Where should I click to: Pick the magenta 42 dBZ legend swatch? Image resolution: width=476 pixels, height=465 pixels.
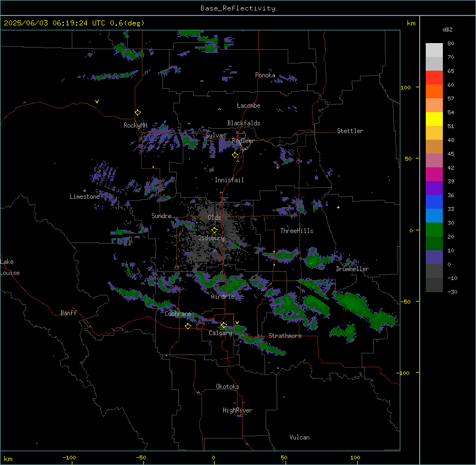(x=434, y=174)
